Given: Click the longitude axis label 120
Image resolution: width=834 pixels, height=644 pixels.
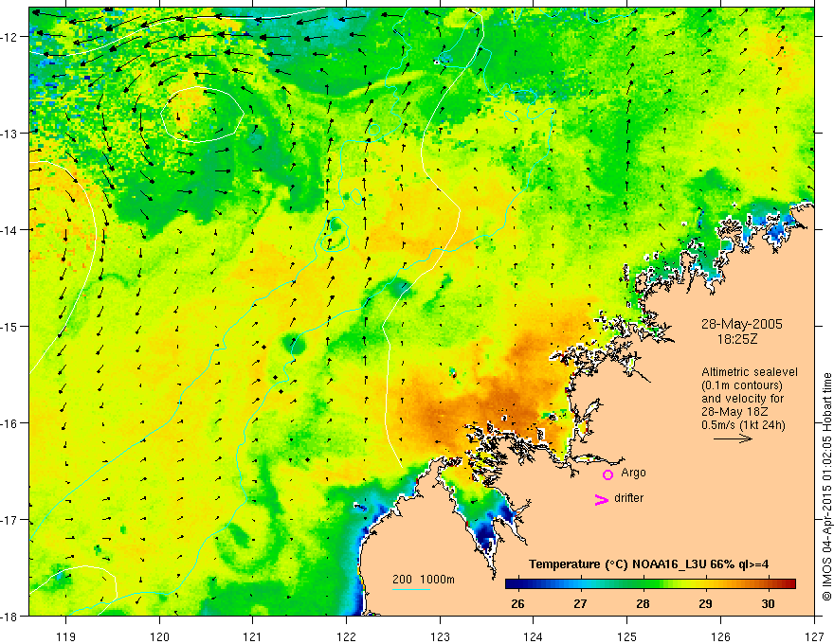Looking at the screenshot, I should coord(159,636).
